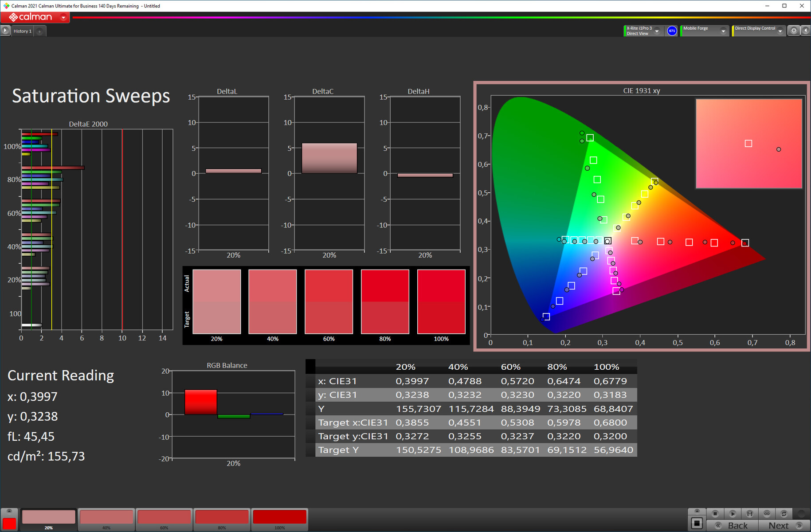Click the play/read series button
The image size is (811, 532).
coord(732,513)
